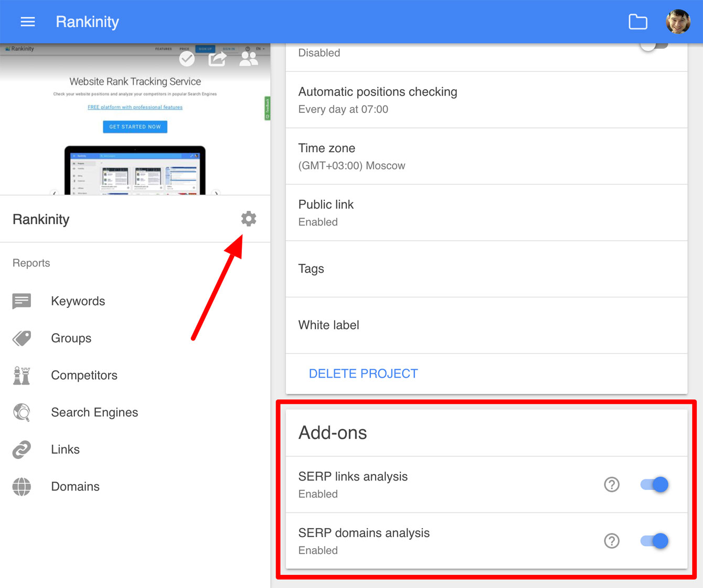Click the Reports section label

pos(31,263)
